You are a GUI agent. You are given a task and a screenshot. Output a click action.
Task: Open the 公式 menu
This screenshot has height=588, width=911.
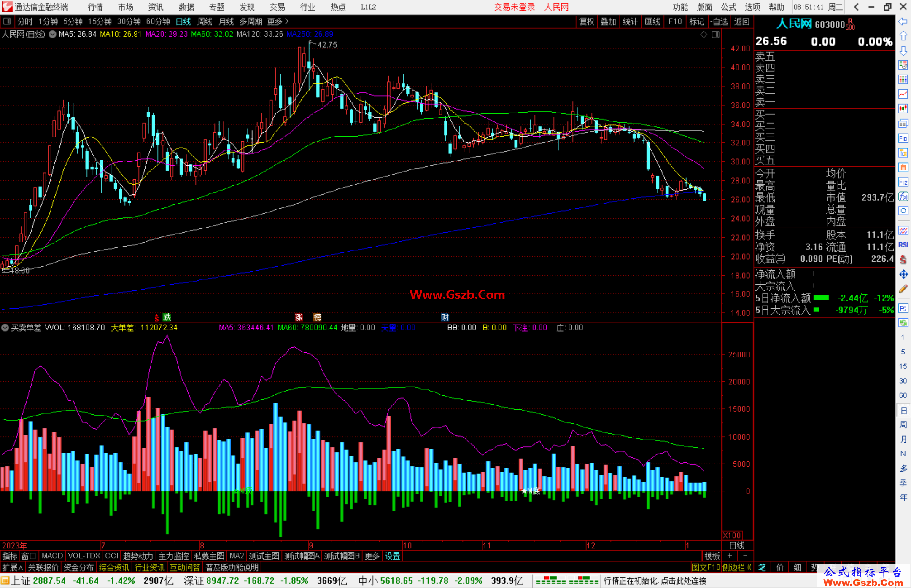pyautogui.click(x=728, y=7)
